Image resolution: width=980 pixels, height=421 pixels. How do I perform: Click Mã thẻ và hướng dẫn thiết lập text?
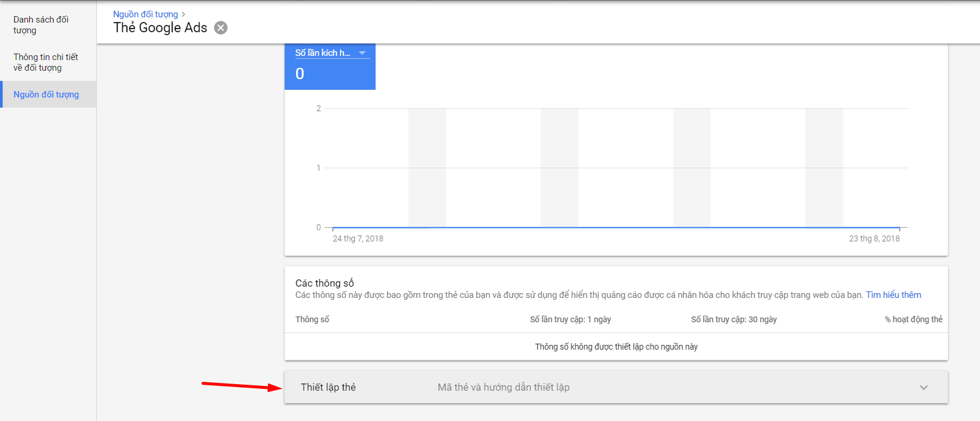pyautogui.click(x=503, y=387)
